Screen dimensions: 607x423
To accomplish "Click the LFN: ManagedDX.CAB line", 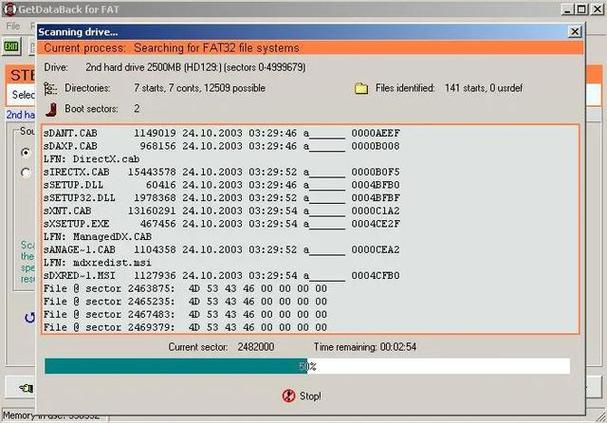I will coord(98,237).
